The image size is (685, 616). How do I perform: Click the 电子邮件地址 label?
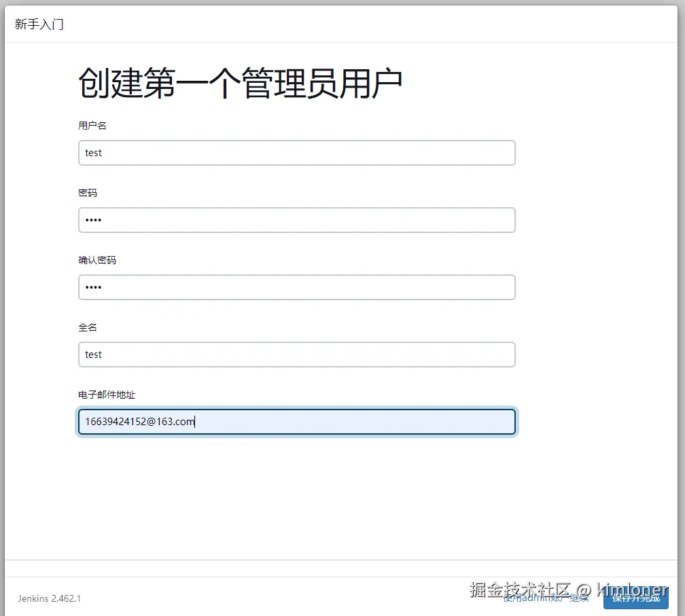(x=107, y=395)
